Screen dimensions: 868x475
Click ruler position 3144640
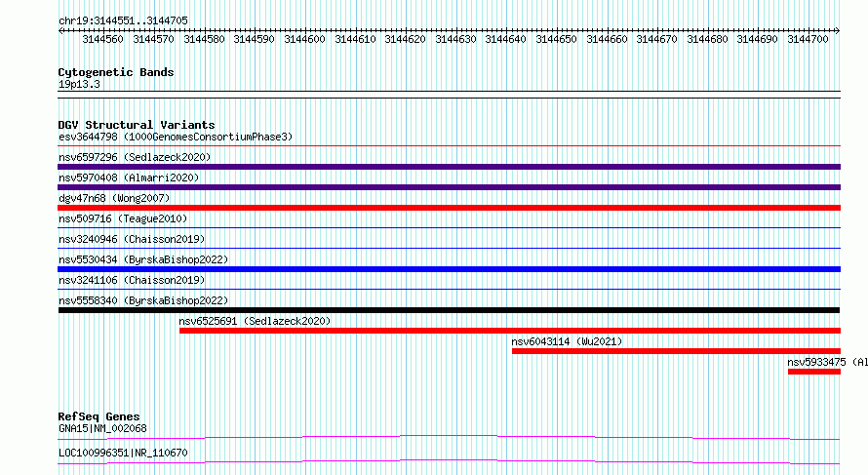505,39
